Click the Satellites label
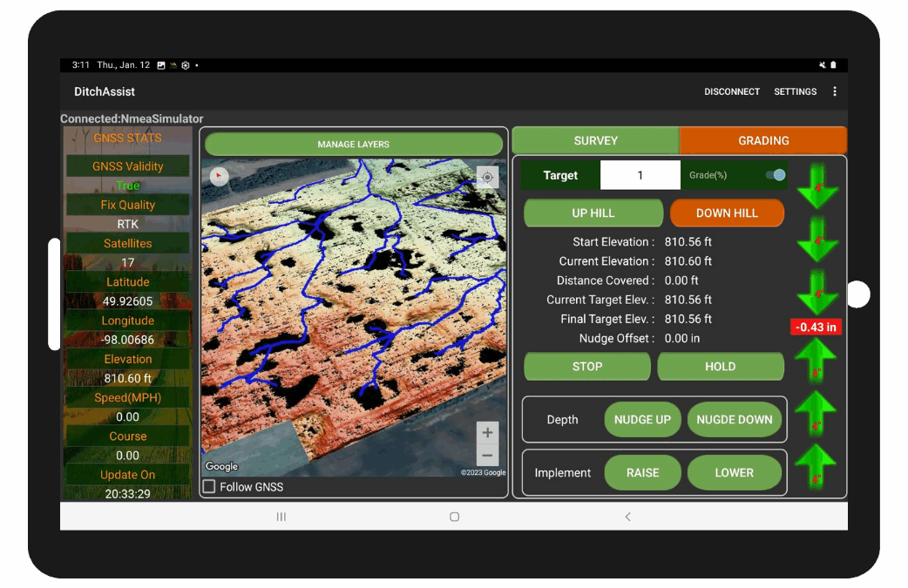Screen dimensions: 908x588 coord(128,244)
